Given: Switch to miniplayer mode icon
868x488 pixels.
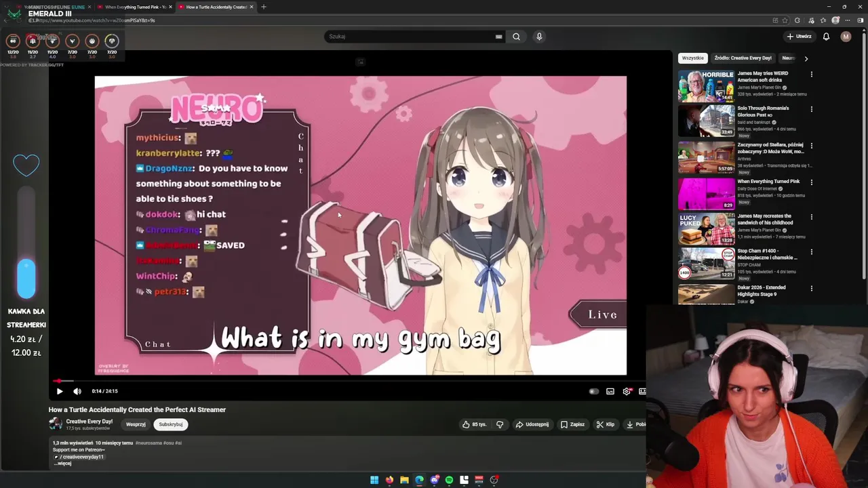Looking at the screenshot, I should 642,391.
